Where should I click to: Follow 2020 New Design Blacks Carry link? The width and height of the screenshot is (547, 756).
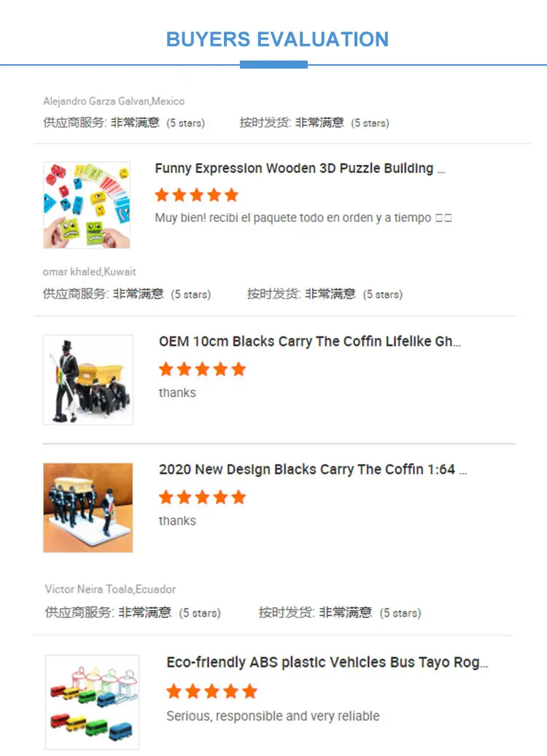[313, 469]
